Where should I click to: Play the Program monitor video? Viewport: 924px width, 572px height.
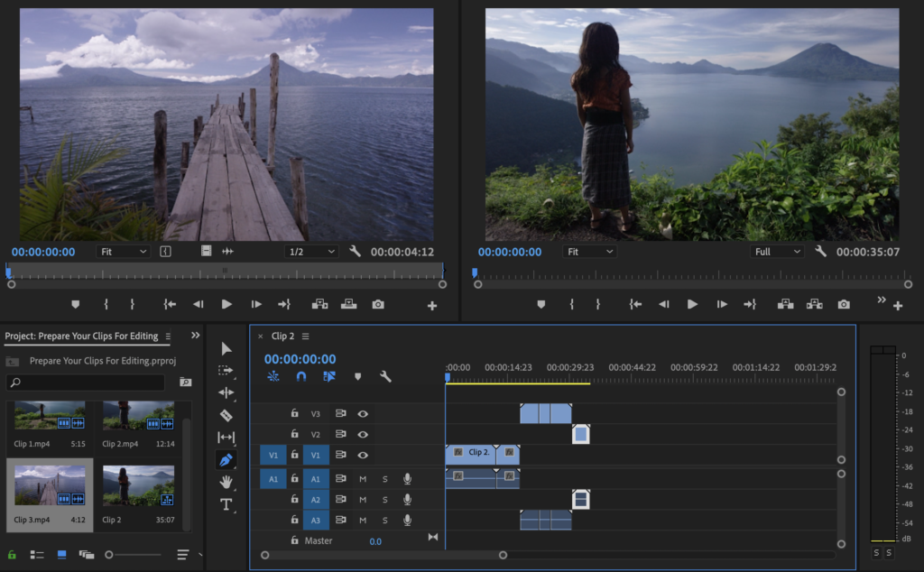tap(692, 305)
